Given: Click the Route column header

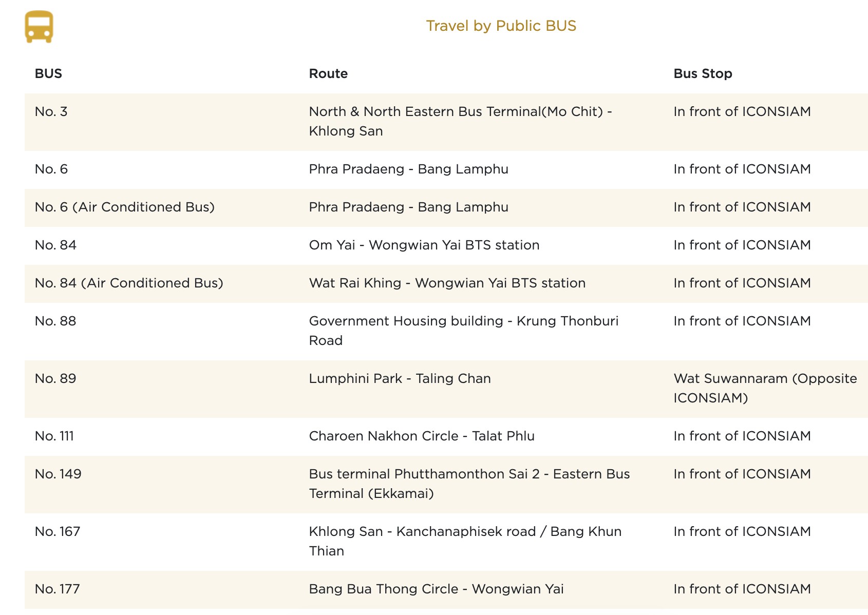Looking at the screenshot, I should click(328, 73).
